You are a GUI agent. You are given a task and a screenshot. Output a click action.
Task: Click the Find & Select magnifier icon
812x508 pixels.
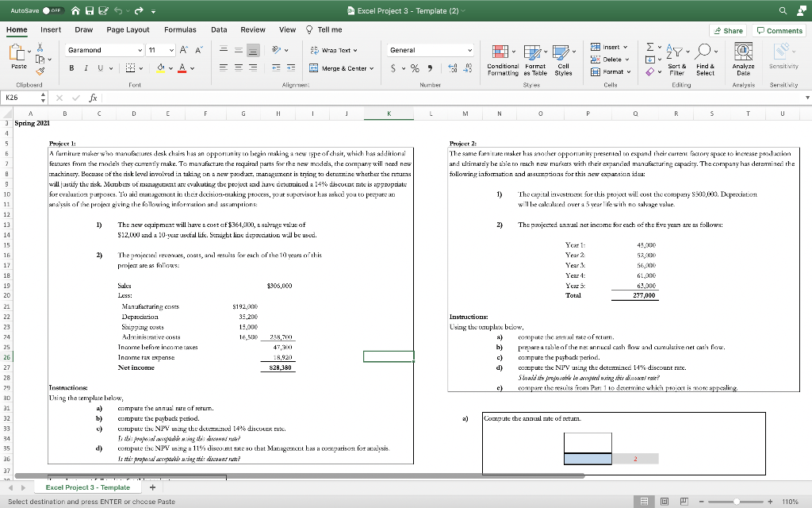(x=705, y=51)
